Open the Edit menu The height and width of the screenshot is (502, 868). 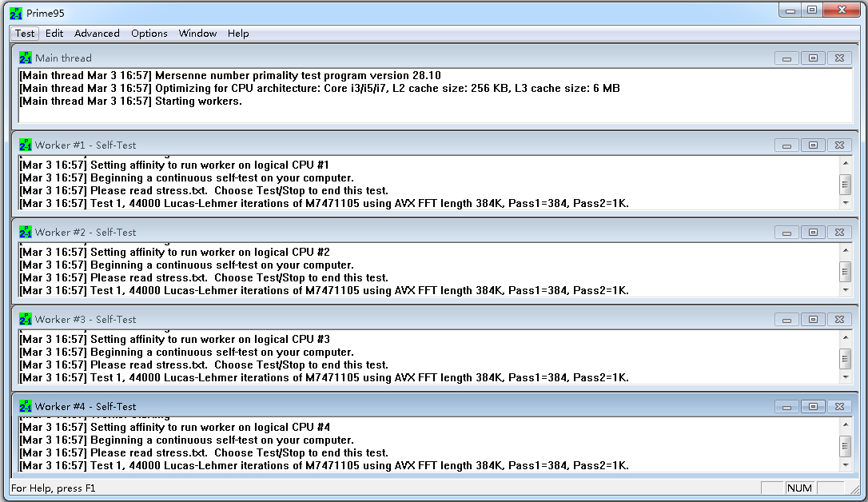54,34
